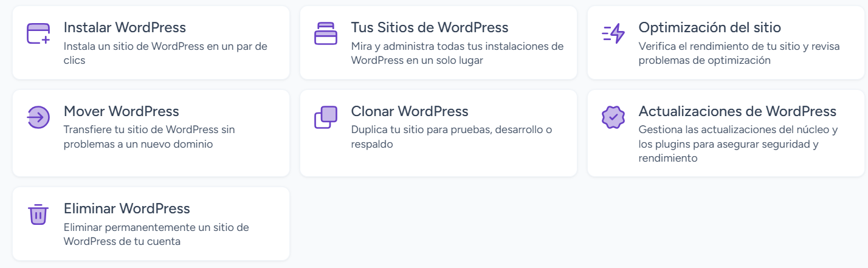Select the Clonar WordPress heading
The width and height of the screenshot is (868, 268).
click(410, 111)
